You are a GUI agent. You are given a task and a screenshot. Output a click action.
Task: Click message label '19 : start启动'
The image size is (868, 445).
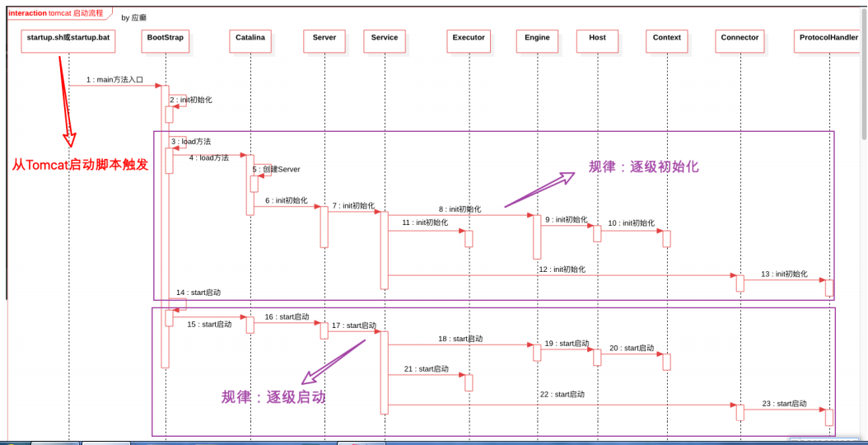[567, 344]
